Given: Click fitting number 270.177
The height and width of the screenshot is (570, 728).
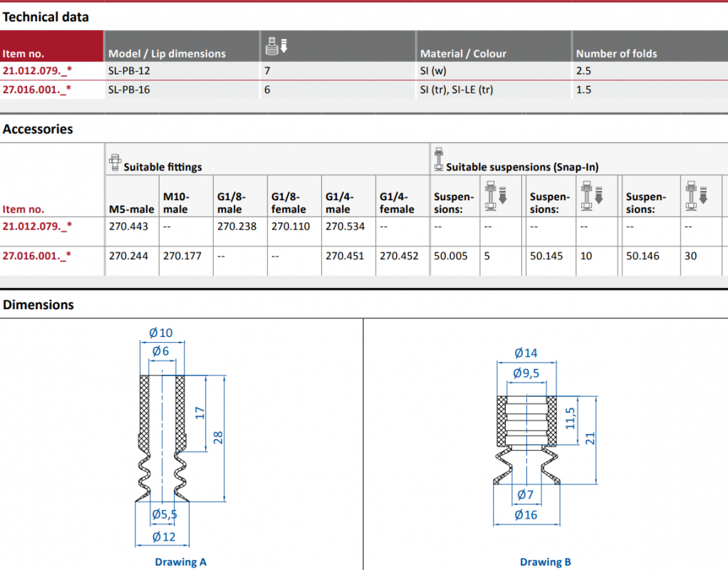Looking at the screenshot, I should coord(182,256).
